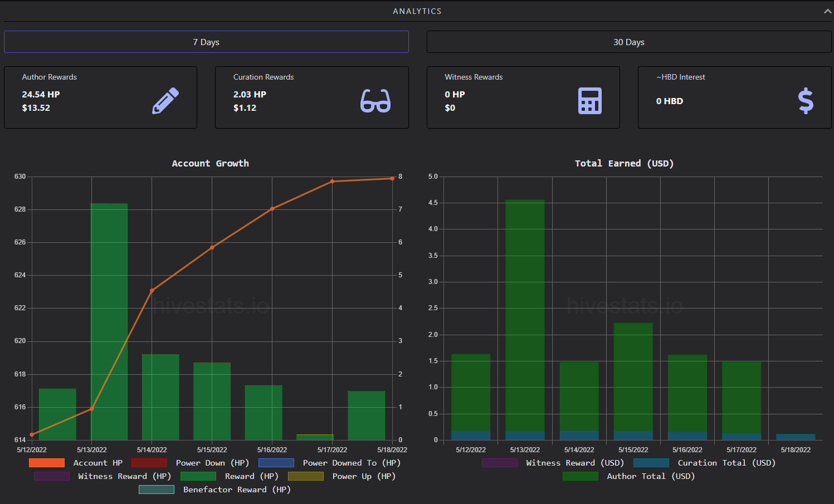This screenshot has height=504, width=834.
Task: Click the Reward (HP) legend label
Action: pos(252,476)
